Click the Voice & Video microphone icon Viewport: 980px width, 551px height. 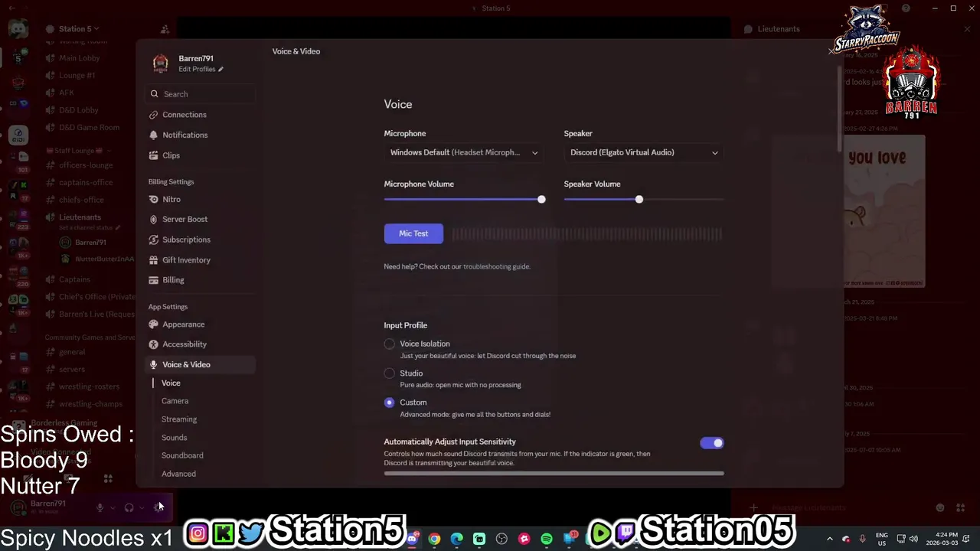point(154,365)
